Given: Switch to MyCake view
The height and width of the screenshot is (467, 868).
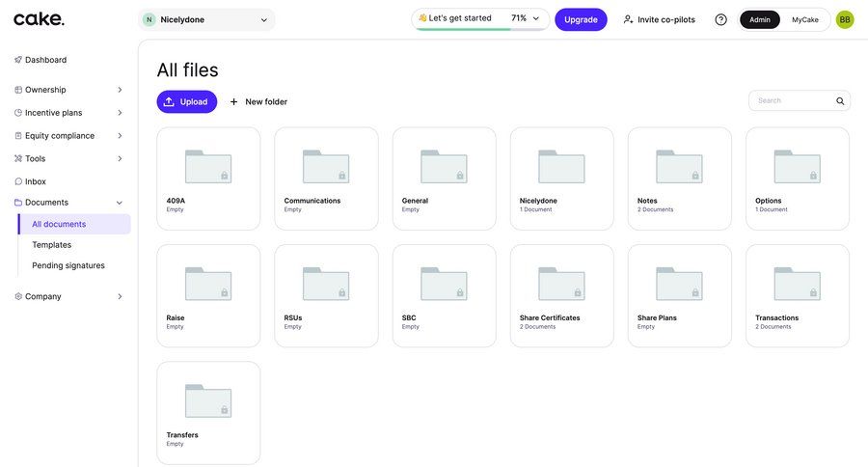Looking at the screenshot, I should [x=804, y=19].
